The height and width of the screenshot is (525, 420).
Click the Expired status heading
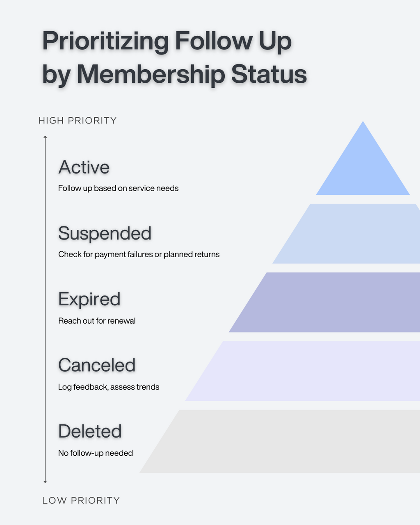click(x=89, y=299)
